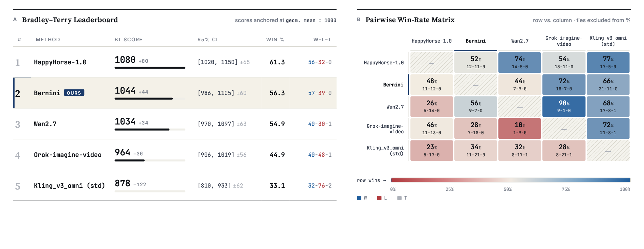The height and width of the screenshot is (249, 644).
Task: Click the gray T legend swatch
Action: tap(399, 198)
